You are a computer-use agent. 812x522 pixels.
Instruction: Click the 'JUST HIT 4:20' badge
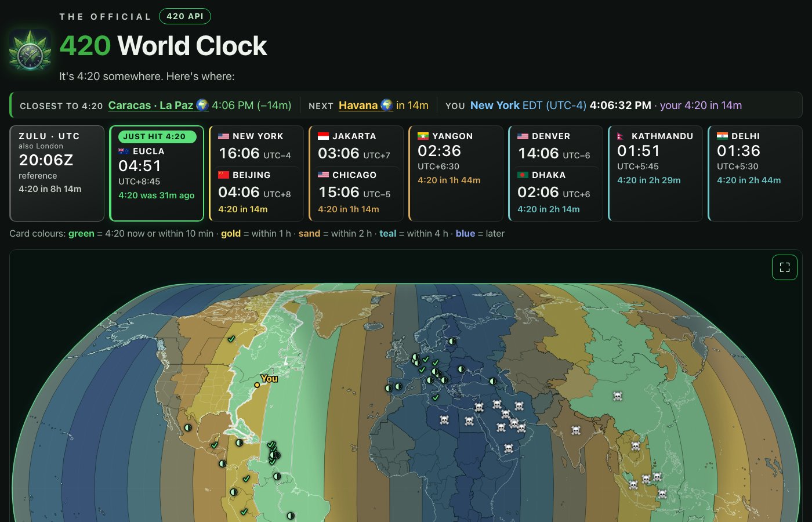[x=157, y=137]
